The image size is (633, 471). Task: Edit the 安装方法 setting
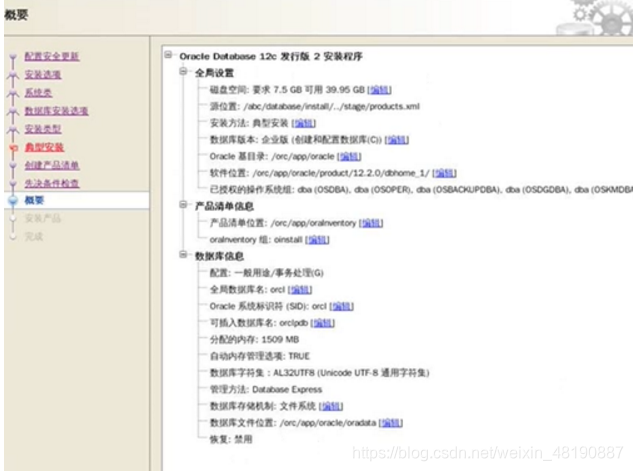[x=304, y=123]
